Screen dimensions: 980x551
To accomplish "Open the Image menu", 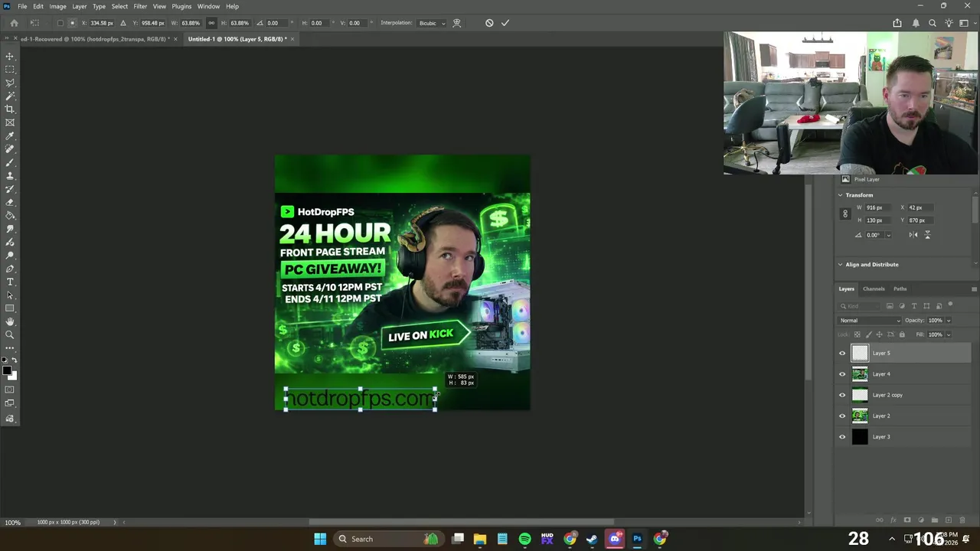I will coord(57,6).
